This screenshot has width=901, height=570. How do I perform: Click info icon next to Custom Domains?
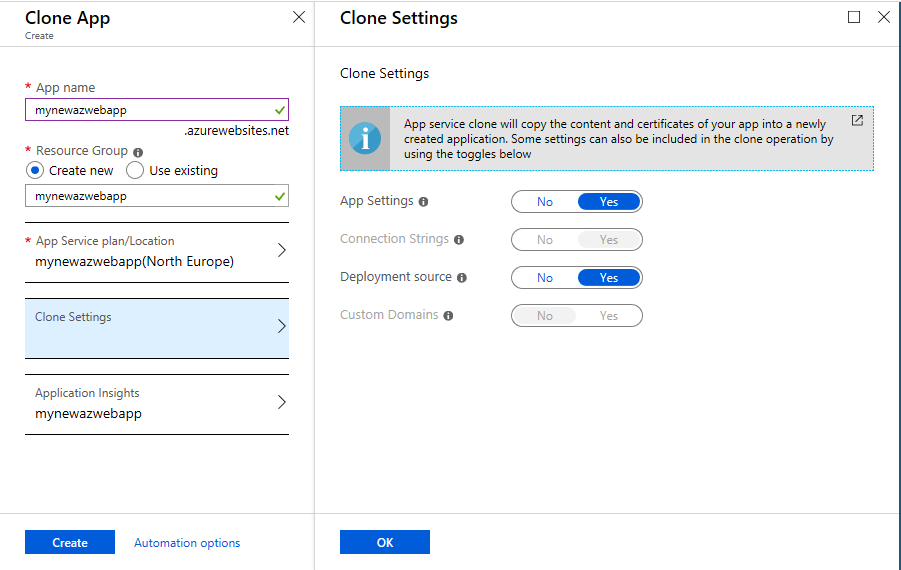[x=448, y=315]
